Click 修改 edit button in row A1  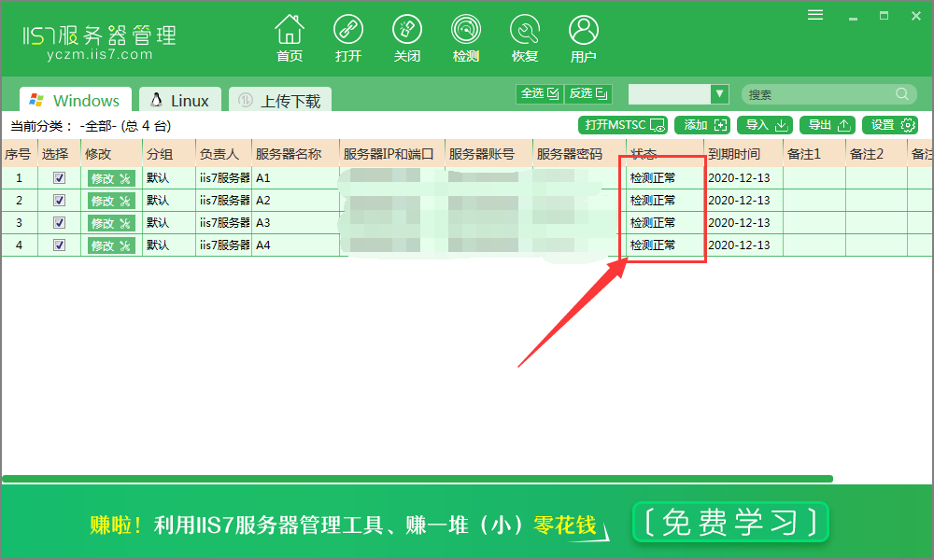click(x=111, y=178)
